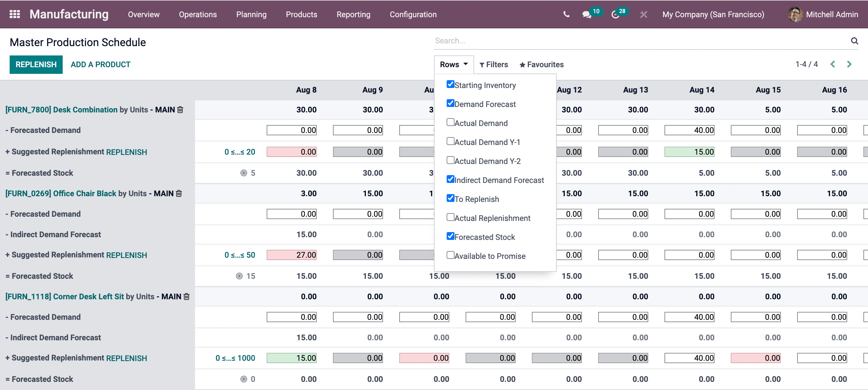The image size is (868, 390).
Task: Open the Filters dropdown
Action: [494, 64]
